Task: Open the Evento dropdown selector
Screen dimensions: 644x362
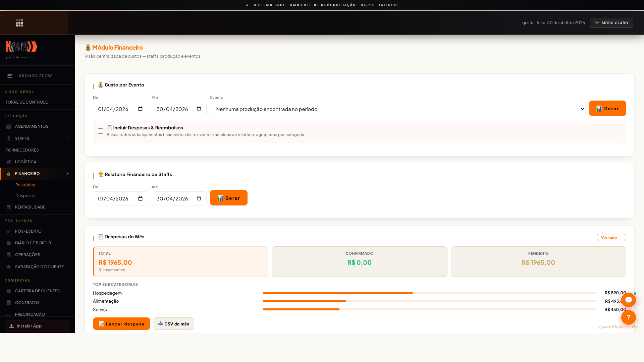Action: [x=397, y=109]
